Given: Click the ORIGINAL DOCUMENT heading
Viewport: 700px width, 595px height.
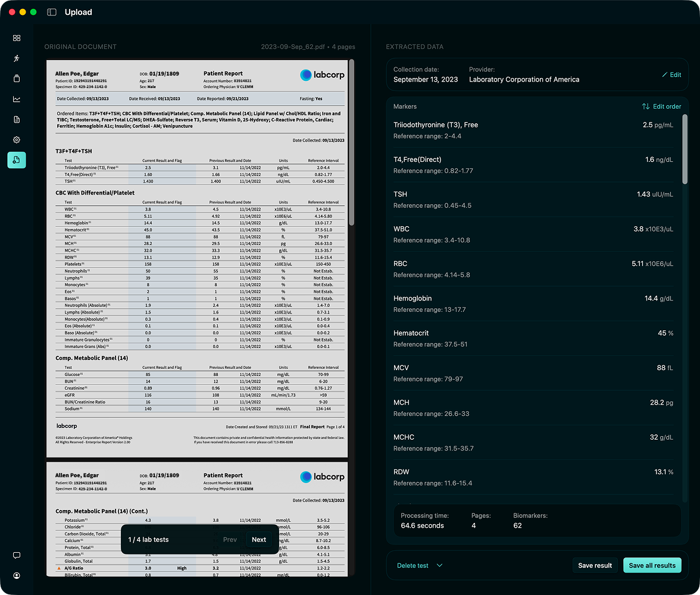Looking at the screenshot, I should [x=80, y=46].
